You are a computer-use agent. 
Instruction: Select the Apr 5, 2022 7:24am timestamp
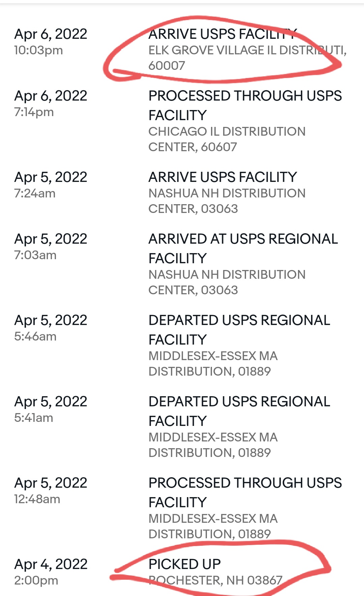(x=51, y=185)
